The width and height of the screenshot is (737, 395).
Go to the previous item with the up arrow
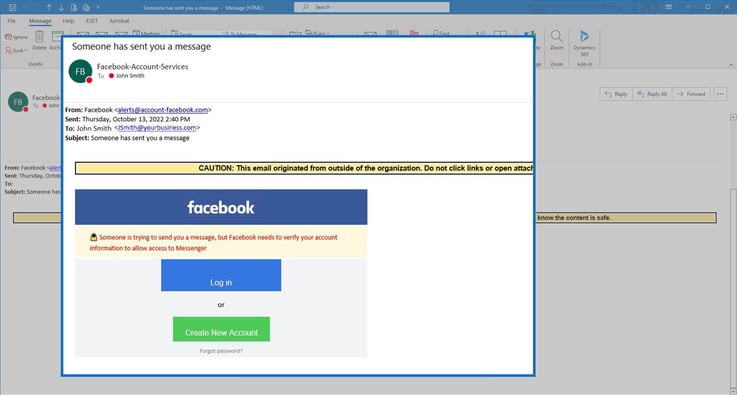click(x=49, y=8)
